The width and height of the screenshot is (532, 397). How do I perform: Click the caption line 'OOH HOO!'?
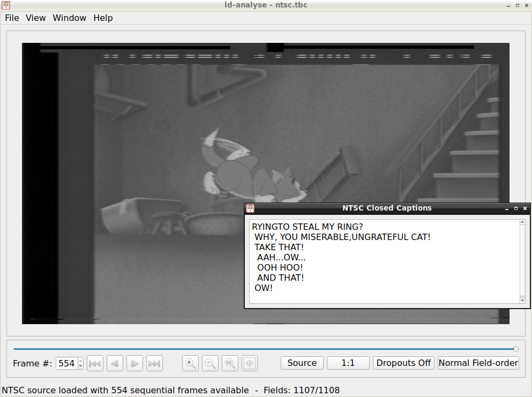[280, 267]
